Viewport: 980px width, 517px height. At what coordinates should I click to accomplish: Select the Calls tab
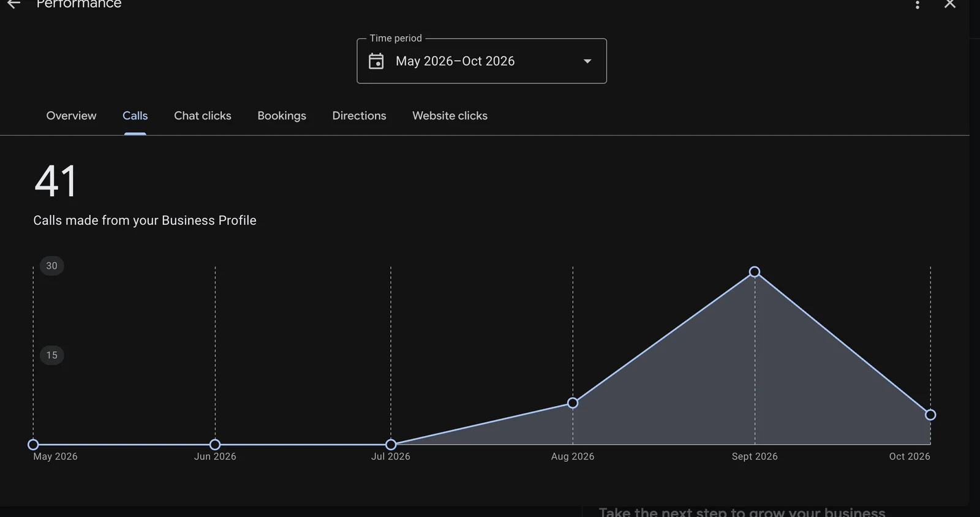[x=135, y=116]
